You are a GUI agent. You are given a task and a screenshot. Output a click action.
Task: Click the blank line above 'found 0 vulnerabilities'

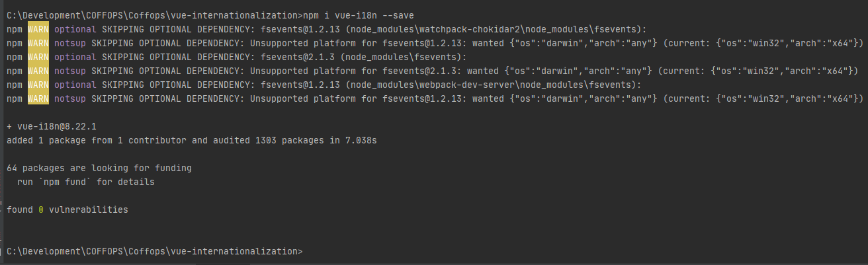pyautogui.click(x=434, y=196)
